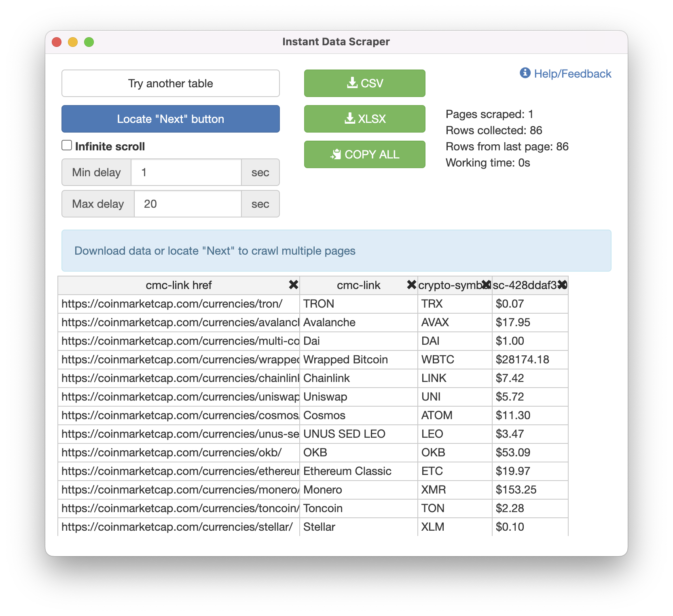
Task: Select the Avalanche name cell
Action: click(x=358, y=323)
